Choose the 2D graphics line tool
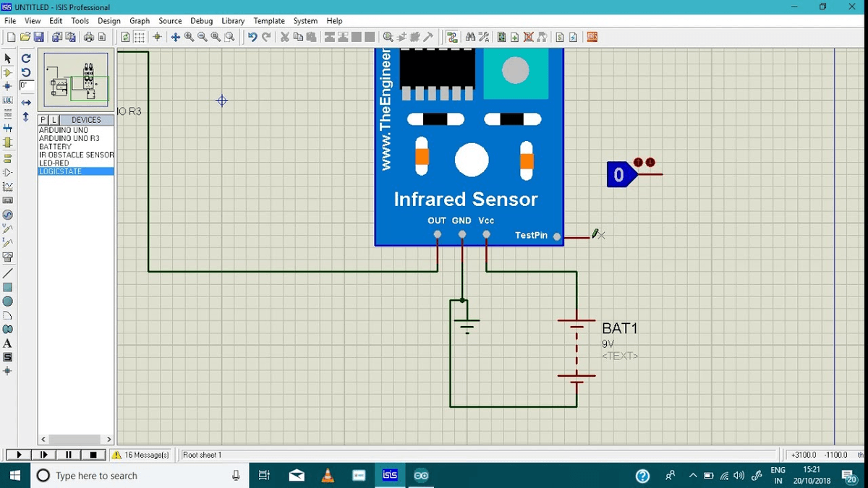 click(x=8, y=273)
